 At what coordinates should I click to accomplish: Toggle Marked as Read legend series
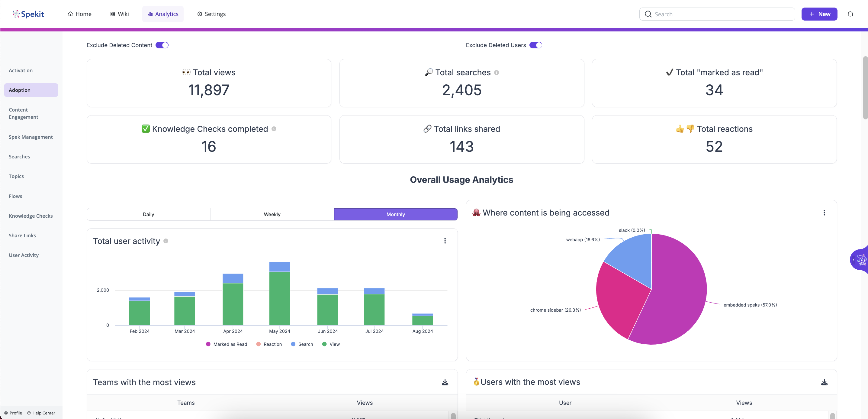[x=227, y=344]
